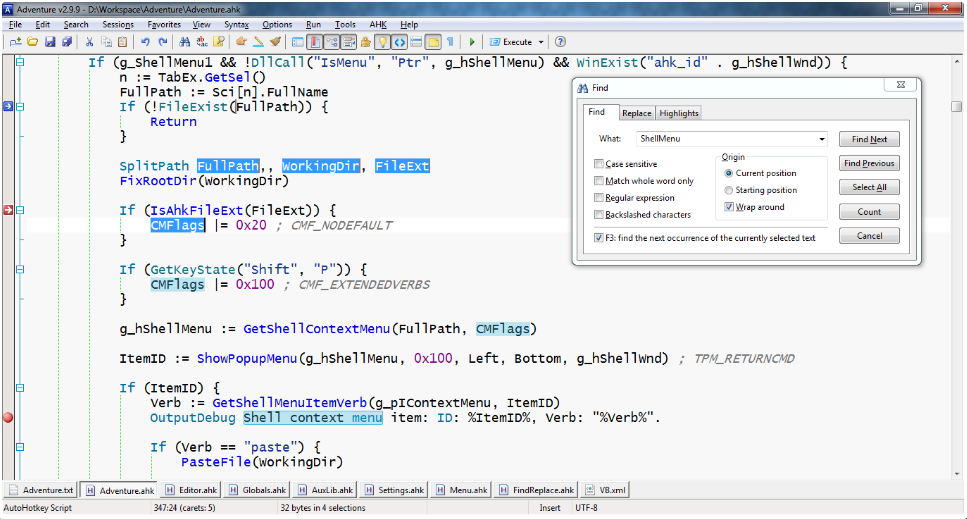Open the Syntax menu
The height and width of the screenshot is (519, 967).
(x=236, y=25)
